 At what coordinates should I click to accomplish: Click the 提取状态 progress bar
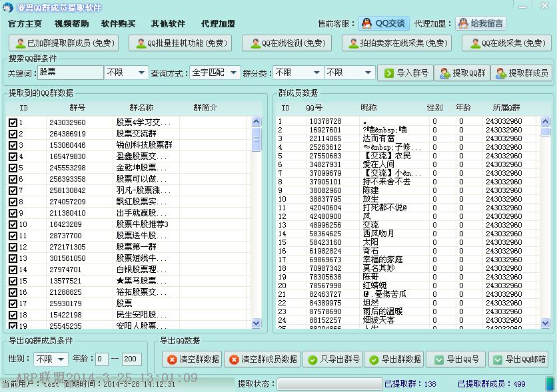(x=330, y=384)
